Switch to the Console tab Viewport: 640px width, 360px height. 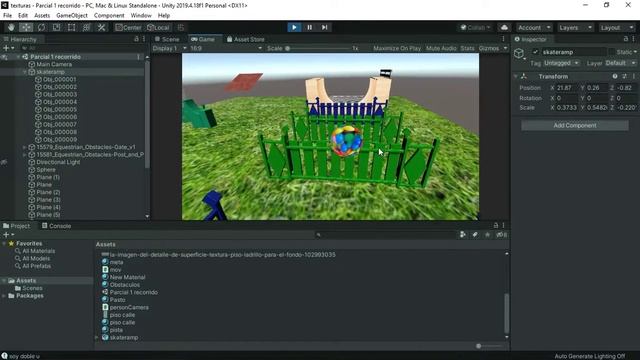pyautogui.click(x=56, y=226)
